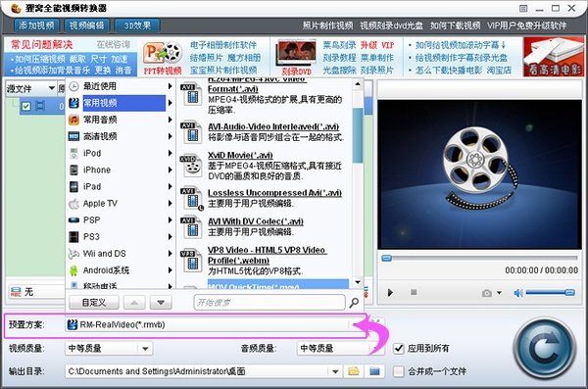Select the 高清视频 menu entry

120,136
